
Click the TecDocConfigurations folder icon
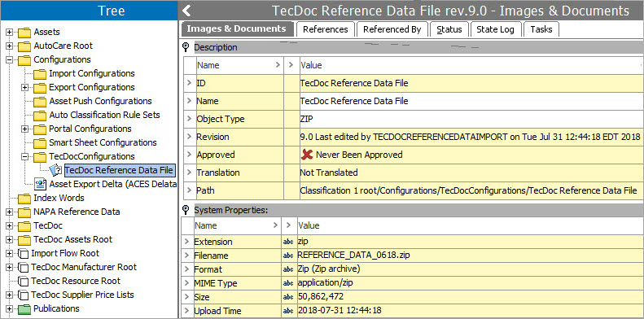[x=40, y=157]
